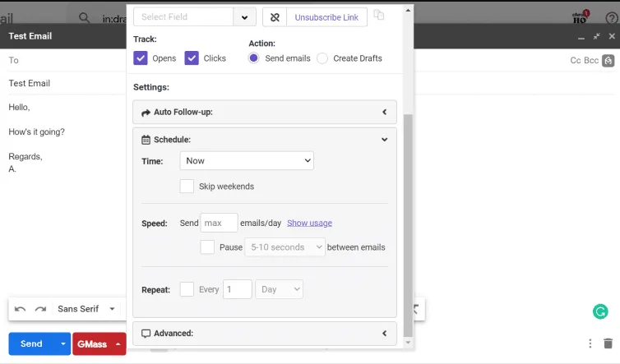Click the redo arrow in formatting toolbar

(x=40, y=309)
